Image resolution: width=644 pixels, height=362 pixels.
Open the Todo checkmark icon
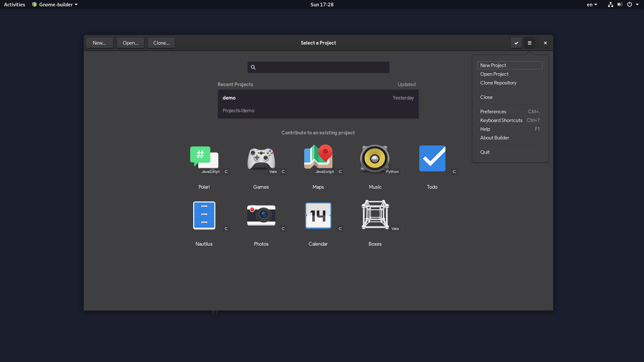pos(432,159)
